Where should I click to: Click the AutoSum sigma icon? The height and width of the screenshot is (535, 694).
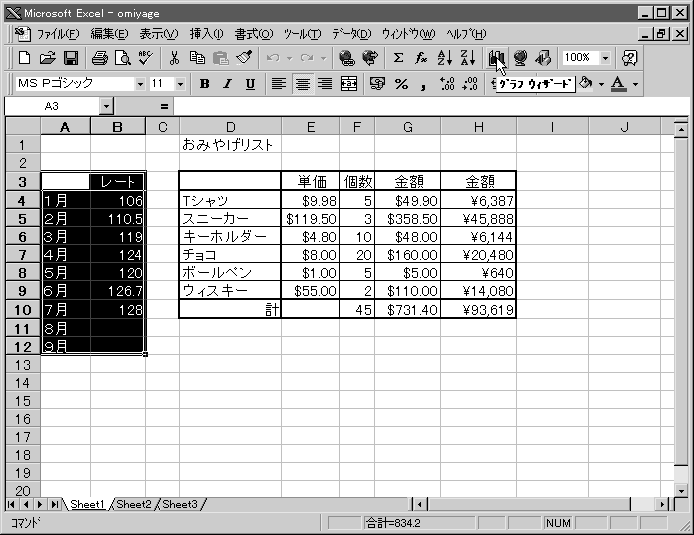[399, 58]
